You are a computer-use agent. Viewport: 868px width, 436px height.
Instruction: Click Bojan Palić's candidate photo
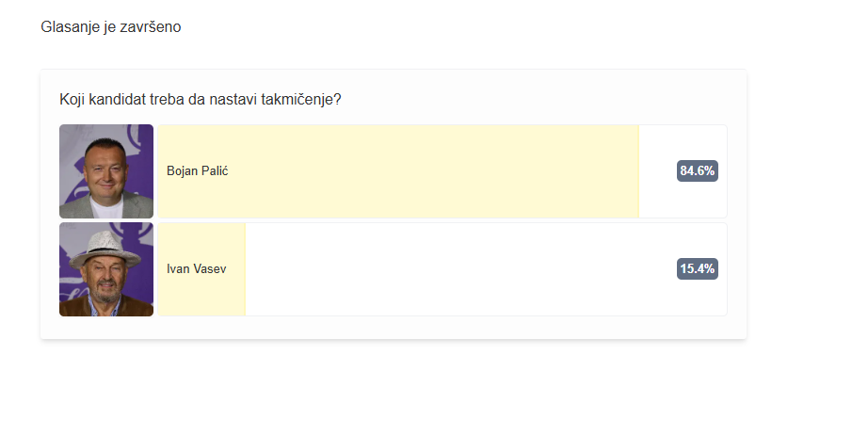pos(106,171)
